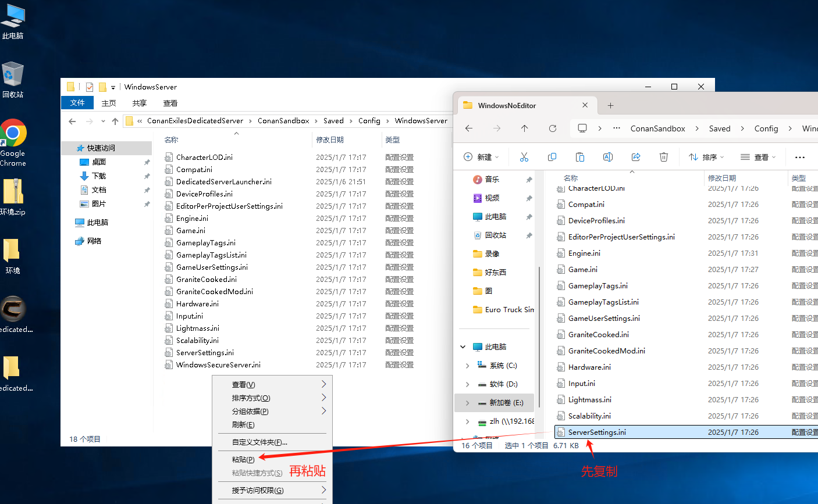Screen dimensions: 818x504
Task: Click the up arrow in WindowsServer window
Action: click(x=115, y=121)
